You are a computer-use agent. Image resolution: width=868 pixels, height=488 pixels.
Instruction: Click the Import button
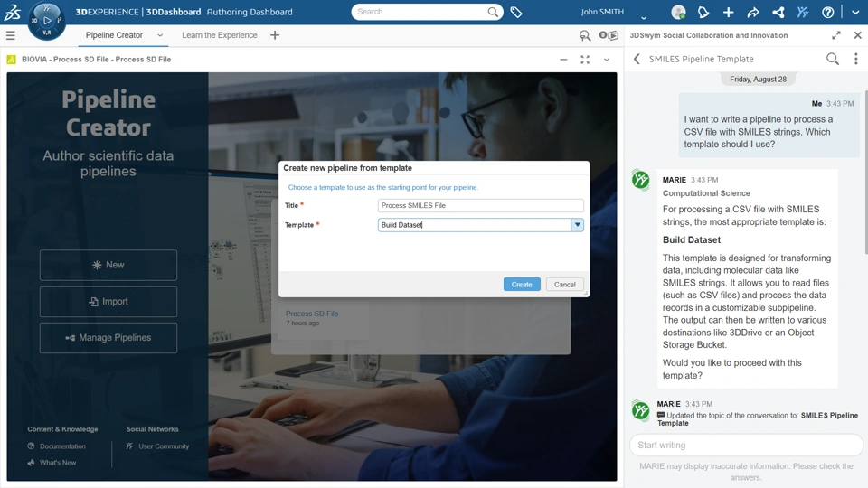(108, 302)
